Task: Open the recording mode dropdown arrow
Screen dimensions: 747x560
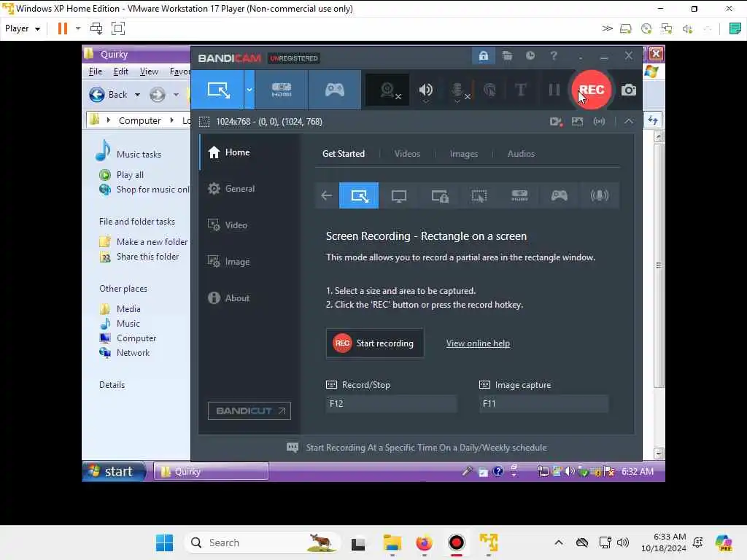Action: coord(249,90)
